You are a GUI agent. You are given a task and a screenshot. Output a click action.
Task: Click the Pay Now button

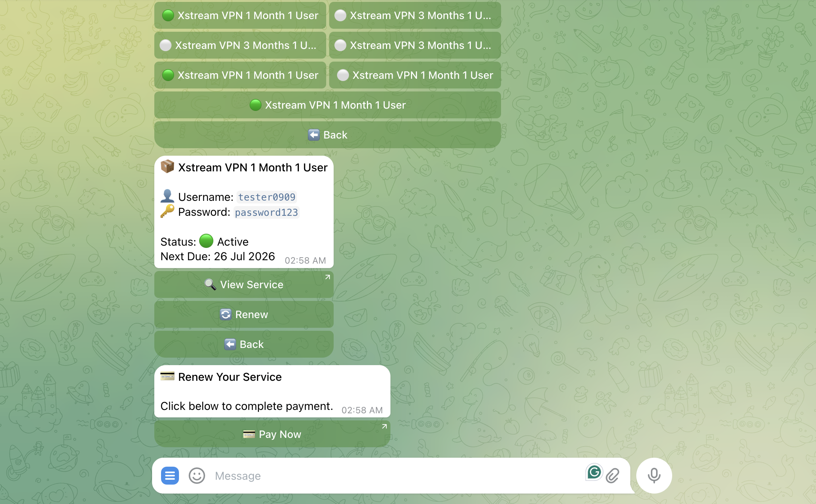click(272, 434)
